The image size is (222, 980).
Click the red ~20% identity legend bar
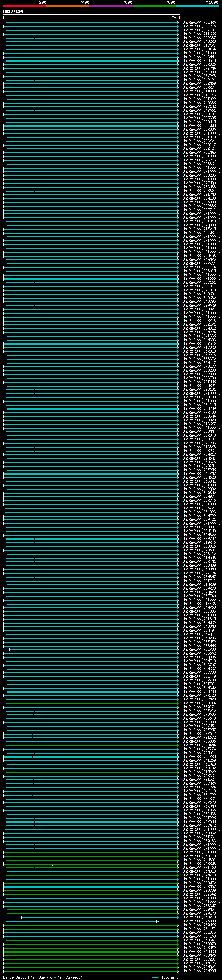(x=25, y=6)
